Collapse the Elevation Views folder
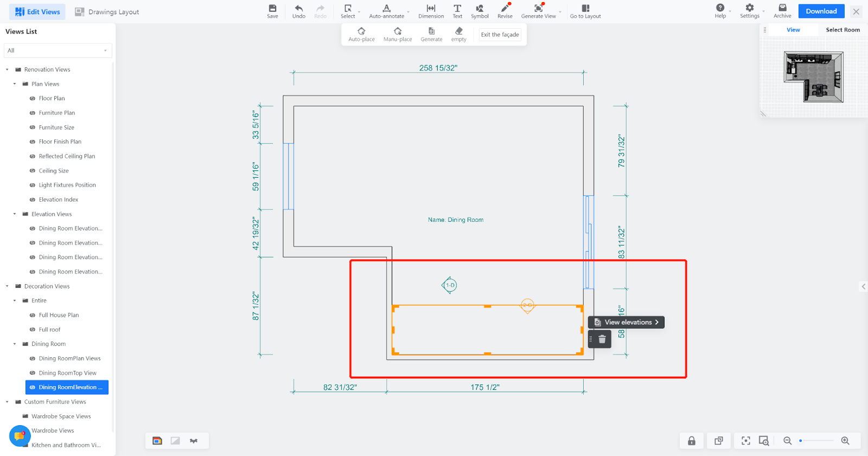The width and height of the screenshot is (868, 456). click(15, 214)
